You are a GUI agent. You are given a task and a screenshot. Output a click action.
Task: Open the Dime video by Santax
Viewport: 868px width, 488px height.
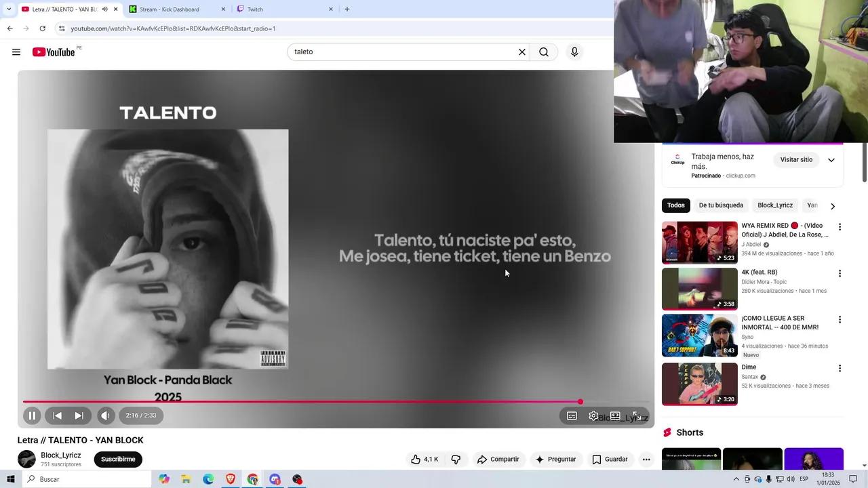(749, 367)
